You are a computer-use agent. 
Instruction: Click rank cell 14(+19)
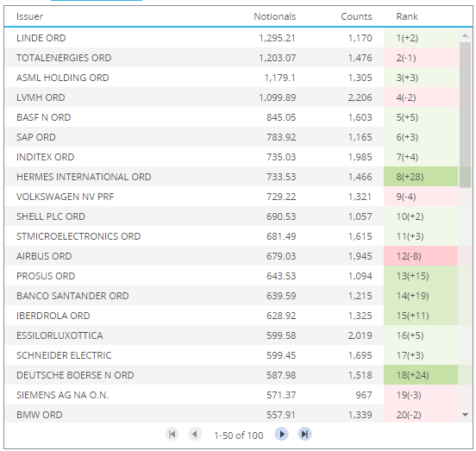click(421, 296)
